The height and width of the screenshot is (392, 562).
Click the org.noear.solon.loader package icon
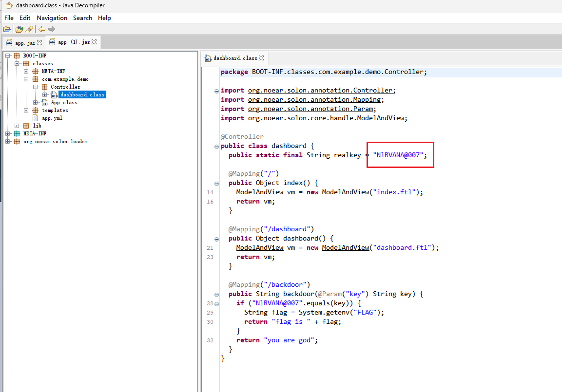[17, 141]
